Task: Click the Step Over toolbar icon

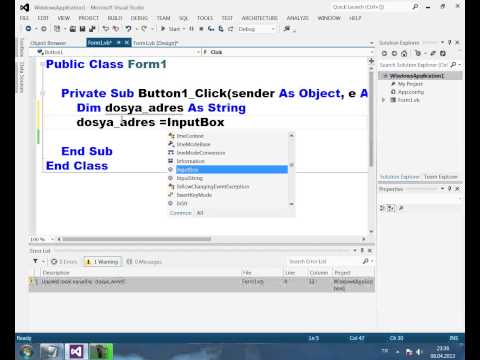Action: 221,29
